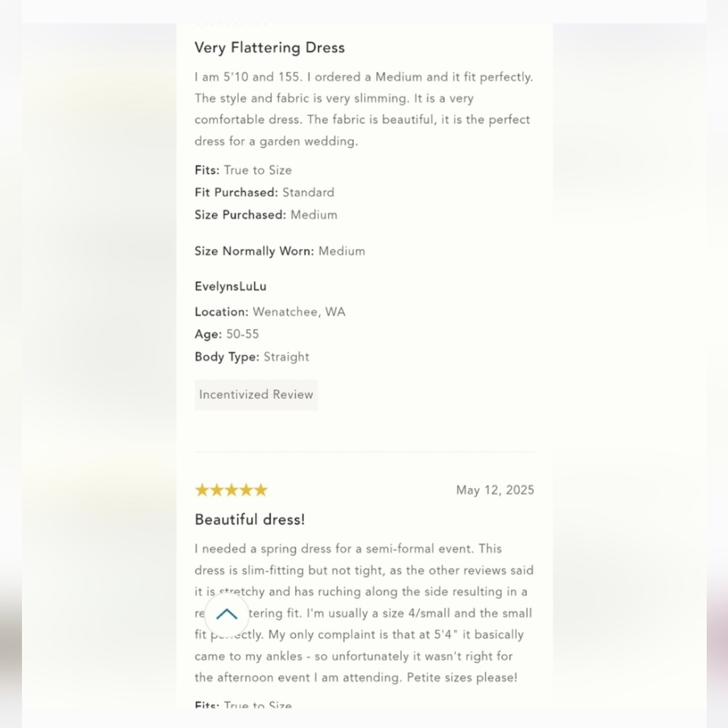
Task: Click the second gold star of the rating
Action: [x=217, y=490]
